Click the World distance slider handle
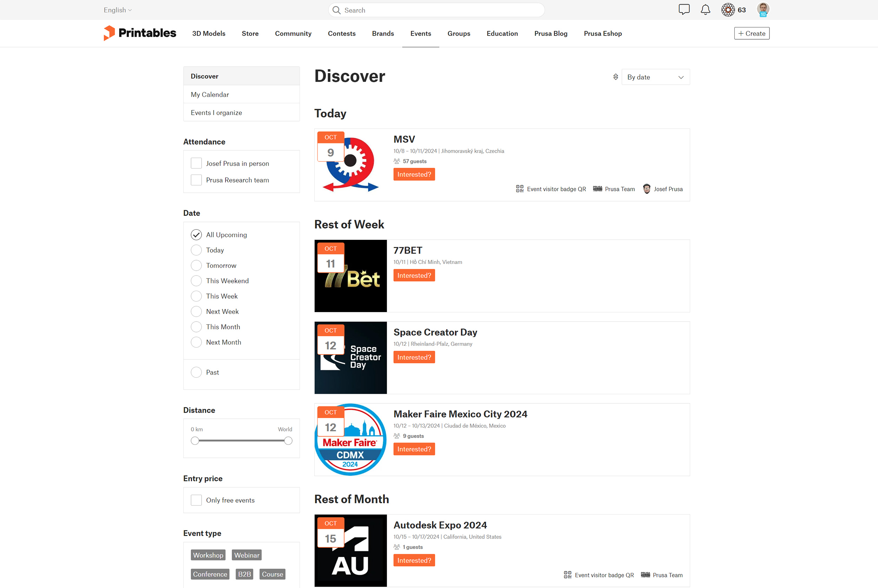 [288, 441]
